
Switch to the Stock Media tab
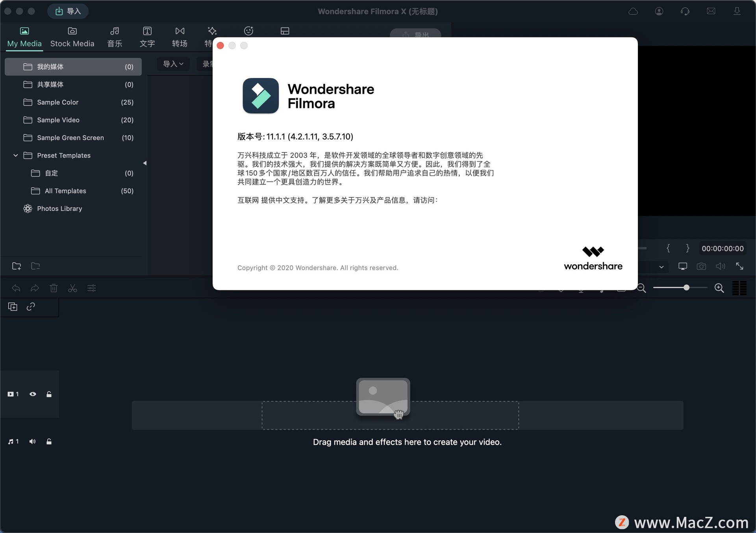point(72,37)
